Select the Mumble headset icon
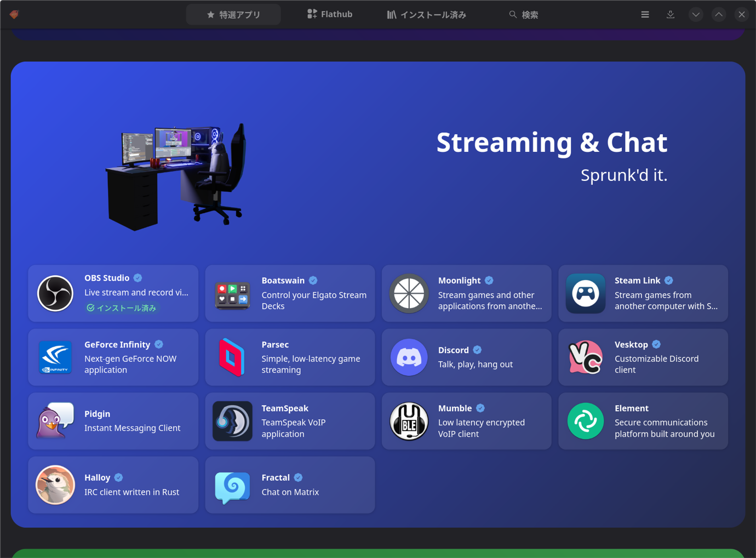Image resolution: width=756 pixels, height=558 pixels. (409, 421)
